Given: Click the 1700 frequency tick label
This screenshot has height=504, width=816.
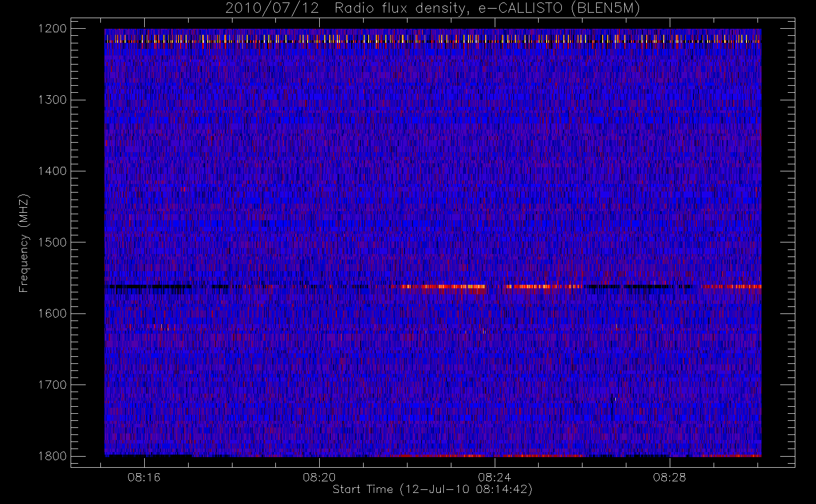Looking at the screenshot, I should pyautogui.click(x=52, y=385).
